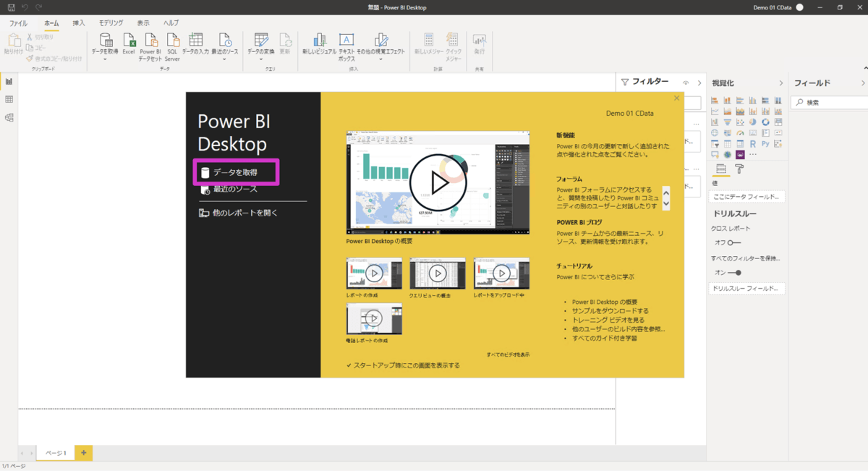Switch to data view in left sidebar

(x=9, y=99)
